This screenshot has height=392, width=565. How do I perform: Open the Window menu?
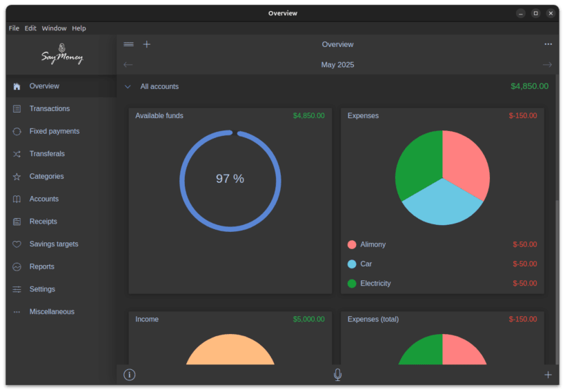[x=54, y=28]
